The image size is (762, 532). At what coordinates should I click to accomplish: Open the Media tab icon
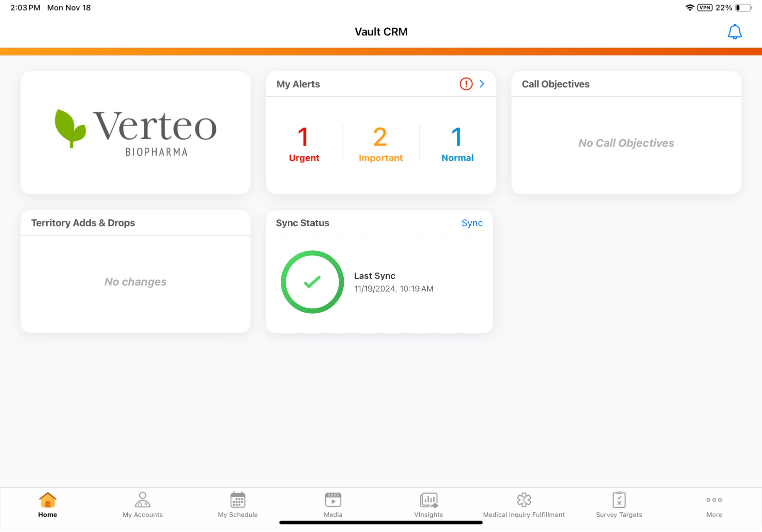coord(333,500)
